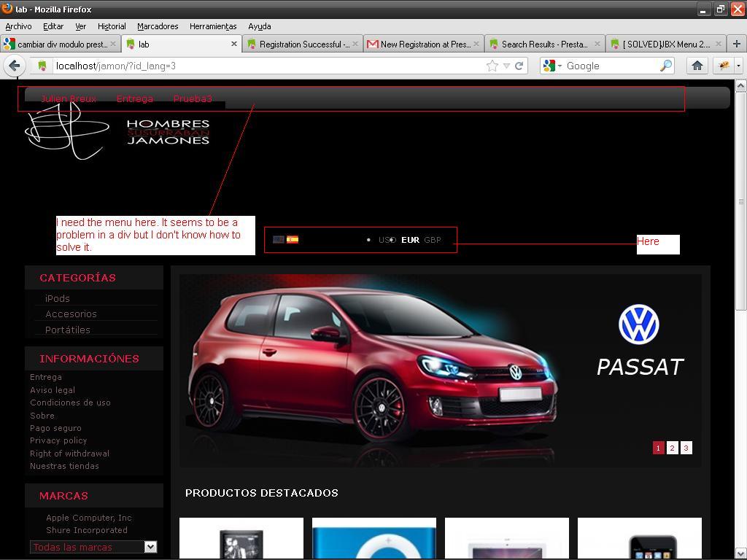
Task: Switch to 'New Registration at Pres' Gmail tab
Action: [x=423, y=44]
